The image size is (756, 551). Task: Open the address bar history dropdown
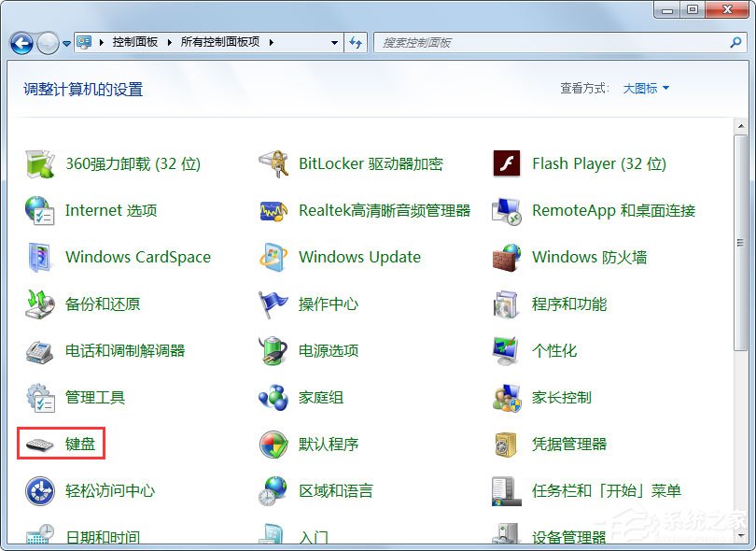tap(335, 42)
